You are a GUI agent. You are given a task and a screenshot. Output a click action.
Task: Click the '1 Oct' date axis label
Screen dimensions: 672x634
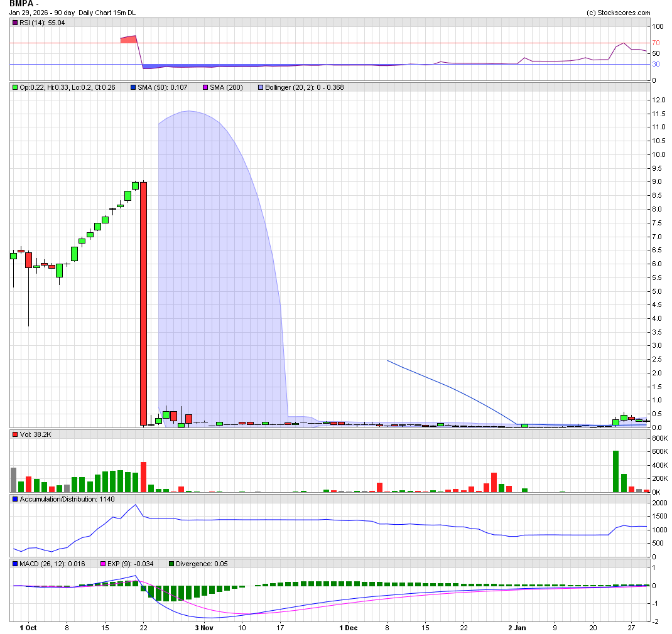click(x=28, y=628)
